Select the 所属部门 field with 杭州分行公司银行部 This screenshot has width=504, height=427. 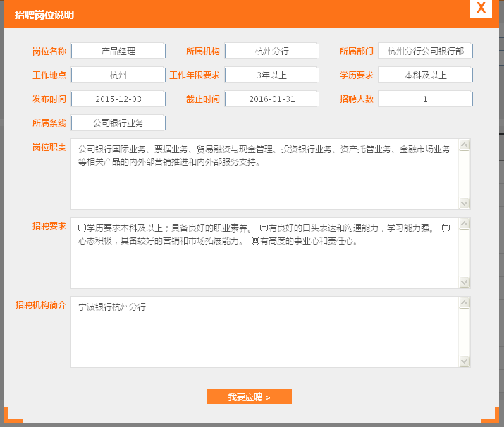[425, 51]
